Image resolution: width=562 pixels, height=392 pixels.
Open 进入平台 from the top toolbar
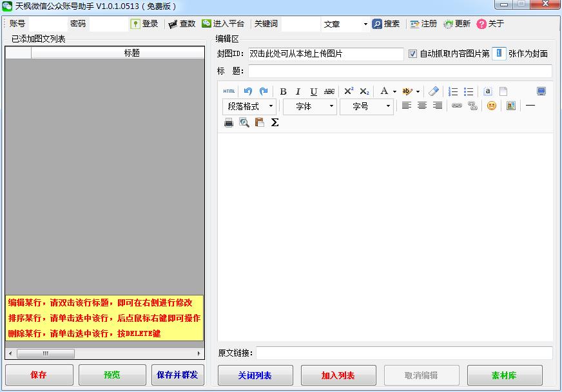point(223,24)
